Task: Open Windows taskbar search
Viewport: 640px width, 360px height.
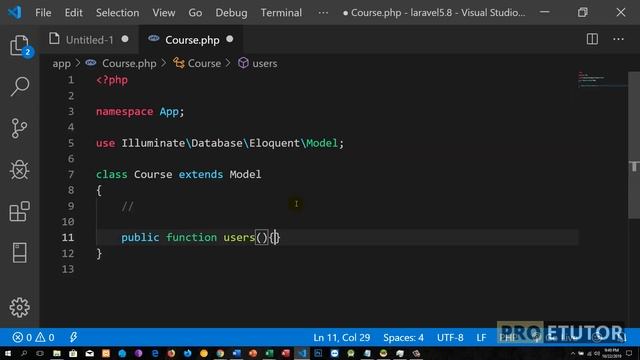Action: pos(24,353)
